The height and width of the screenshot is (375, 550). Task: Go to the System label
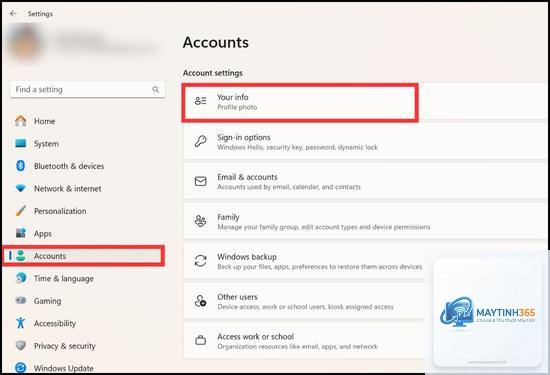[x=46, y=144]
